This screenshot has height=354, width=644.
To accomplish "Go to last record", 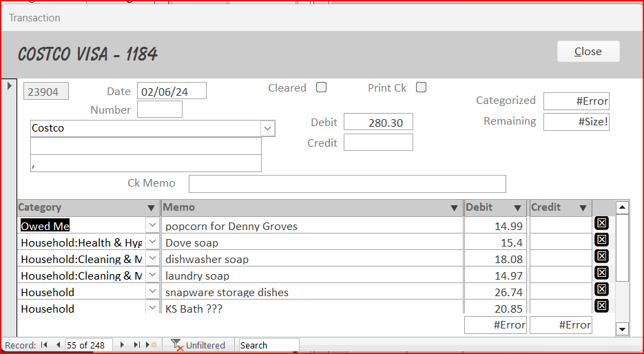I will point(137,345).
